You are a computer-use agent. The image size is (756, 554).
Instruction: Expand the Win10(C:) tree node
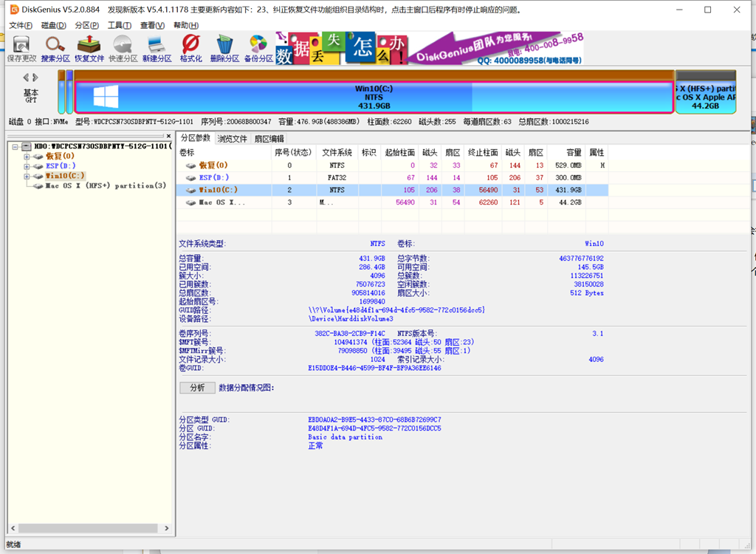point(27,176)
